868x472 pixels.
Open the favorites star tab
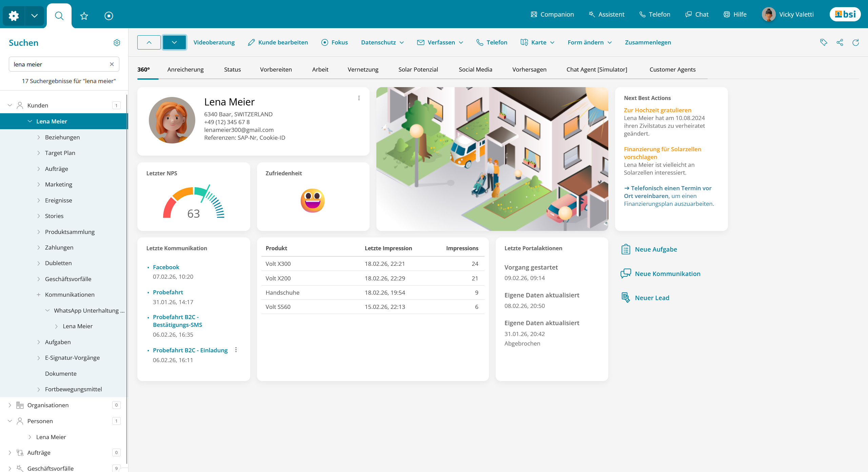coord(84,16)
